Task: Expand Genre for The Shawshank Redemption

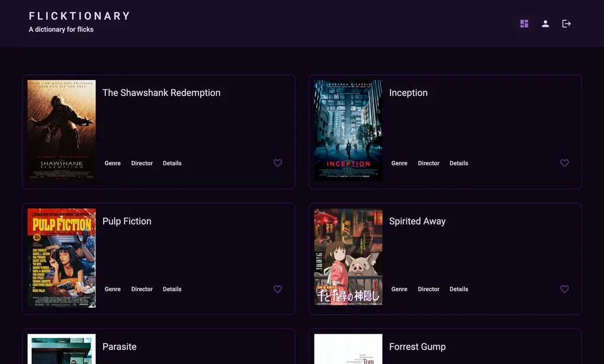Action: click(x=113, y=163)
